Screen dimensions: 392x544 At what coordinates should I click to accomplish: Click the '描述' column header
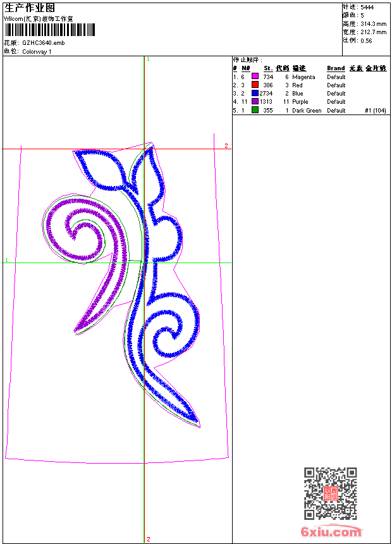(299, 68)
